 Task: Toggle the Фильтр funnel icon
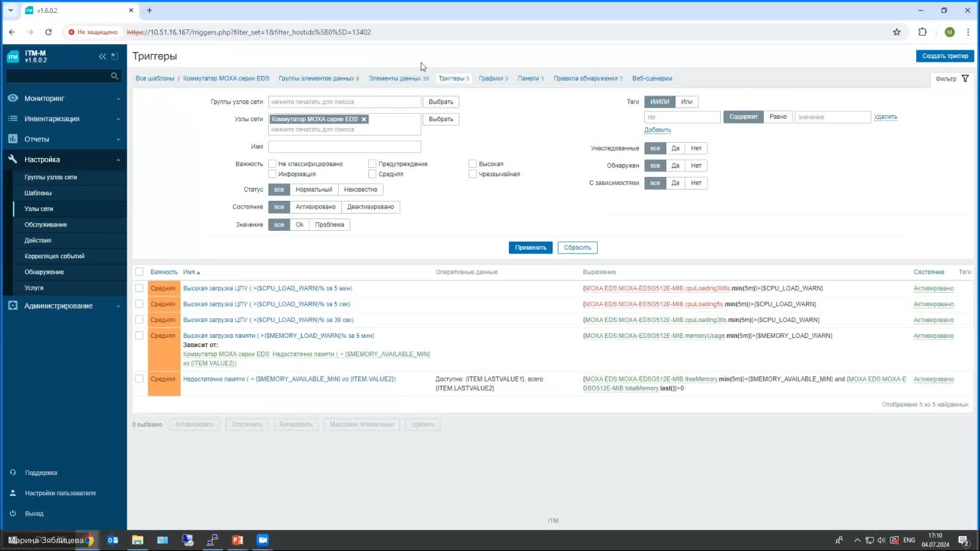[965, 78]
